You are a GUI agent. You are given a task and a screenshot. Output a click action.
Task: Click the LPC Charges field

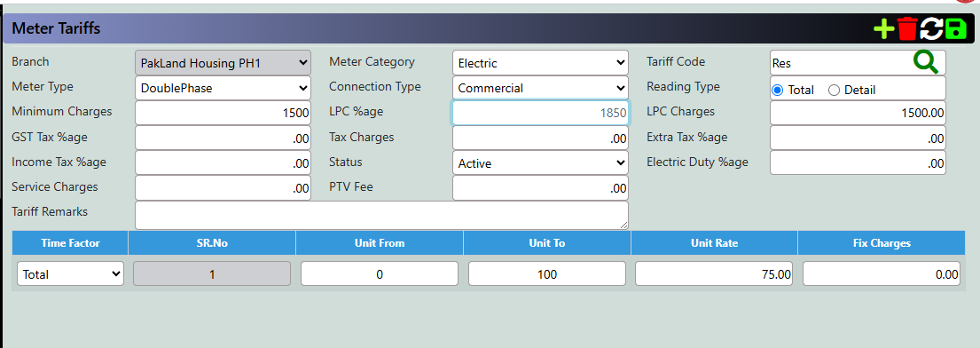(858, 114)
